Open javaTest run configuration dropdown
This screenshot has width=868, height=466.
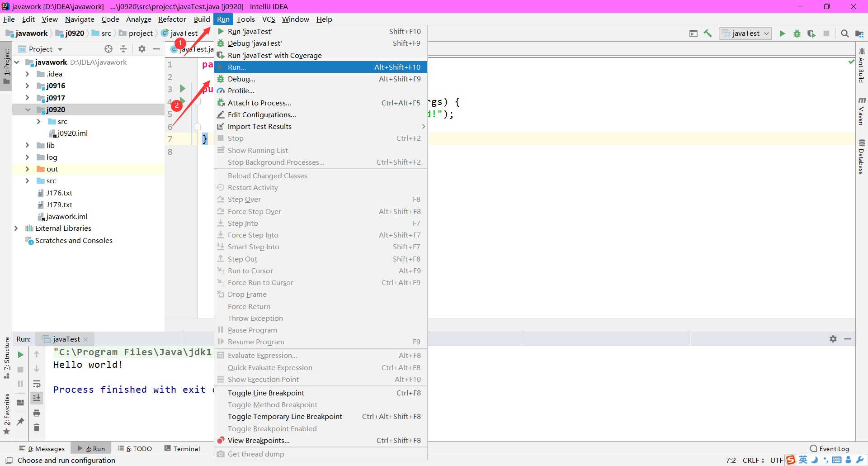point(745,33)
